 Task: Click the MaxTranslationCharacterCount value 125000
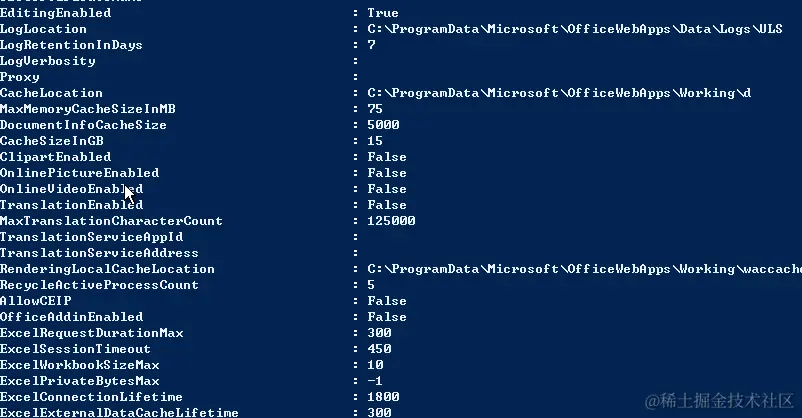(x=391, y=221)
